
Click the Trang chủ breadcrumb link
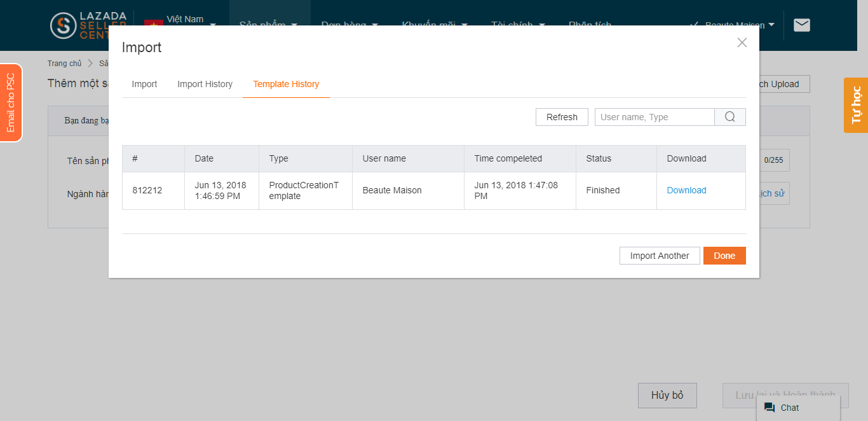(64, 64)
